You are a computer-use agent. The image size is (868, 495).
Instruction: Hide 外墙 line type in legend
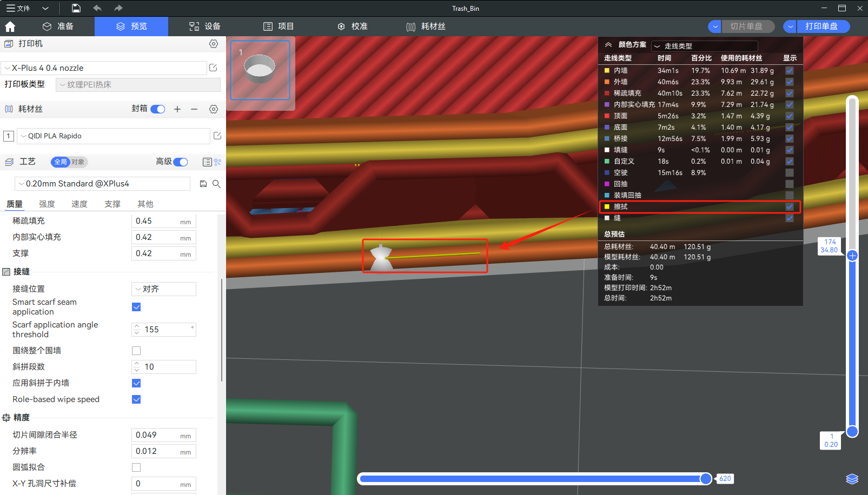pos(790,82)
